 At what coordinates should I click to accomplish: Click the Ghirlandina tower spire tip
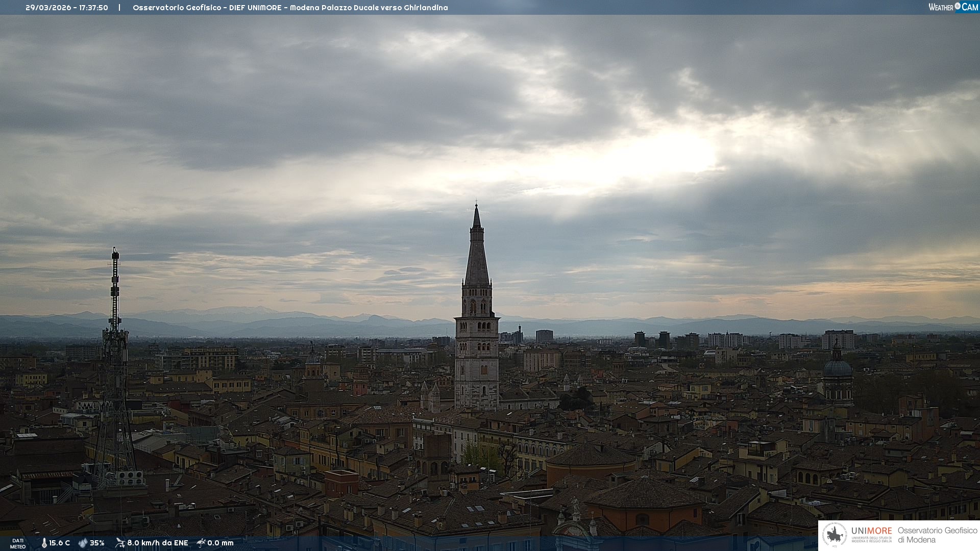477,205
